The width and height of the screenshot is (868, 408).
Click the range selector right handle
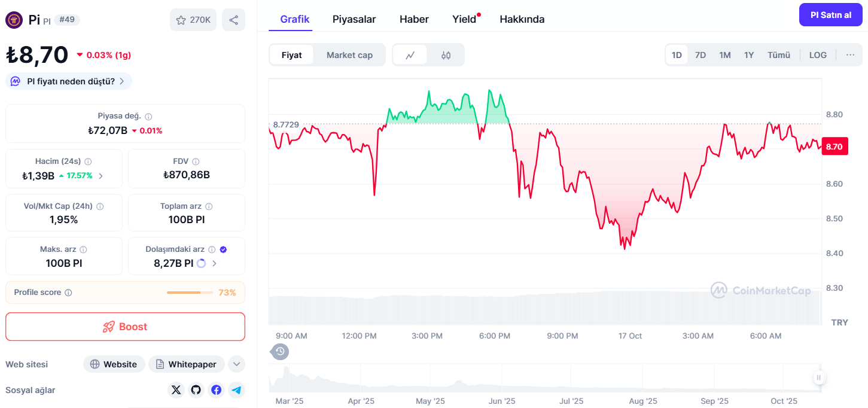tap(819, 377)
